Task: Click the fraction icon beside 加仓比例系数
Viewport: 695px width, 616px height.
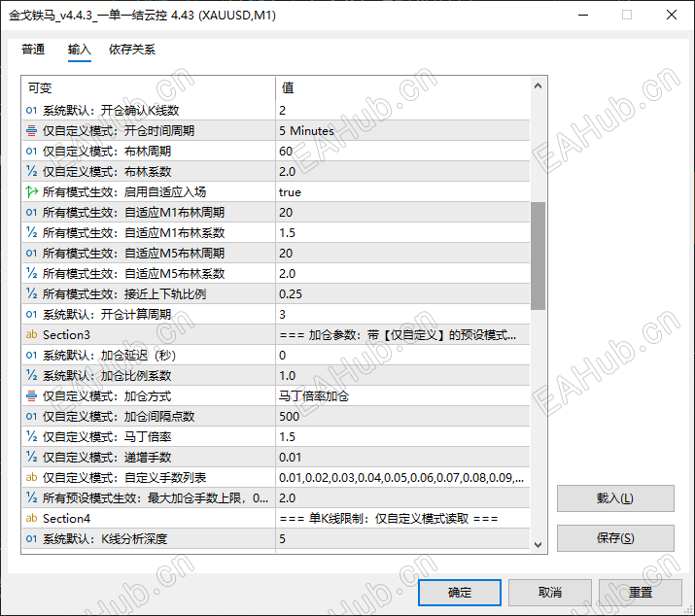Action: (31, 375)
